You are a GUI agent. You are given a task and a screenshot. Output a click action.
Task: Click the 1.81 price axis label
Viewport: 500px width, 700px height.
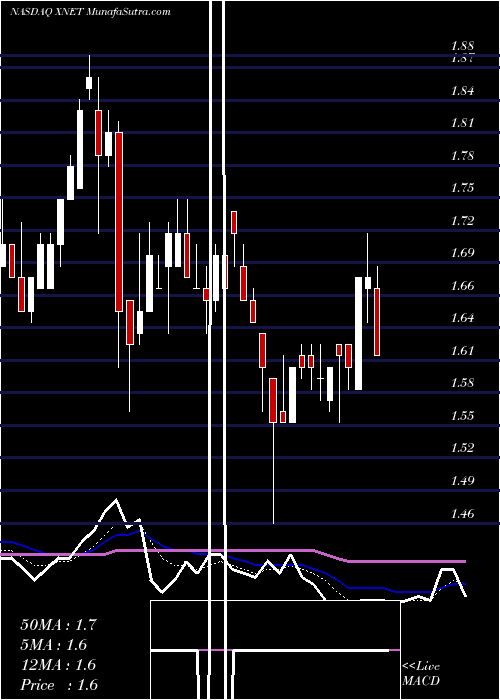pyautogui.click(x=462, y=123)
